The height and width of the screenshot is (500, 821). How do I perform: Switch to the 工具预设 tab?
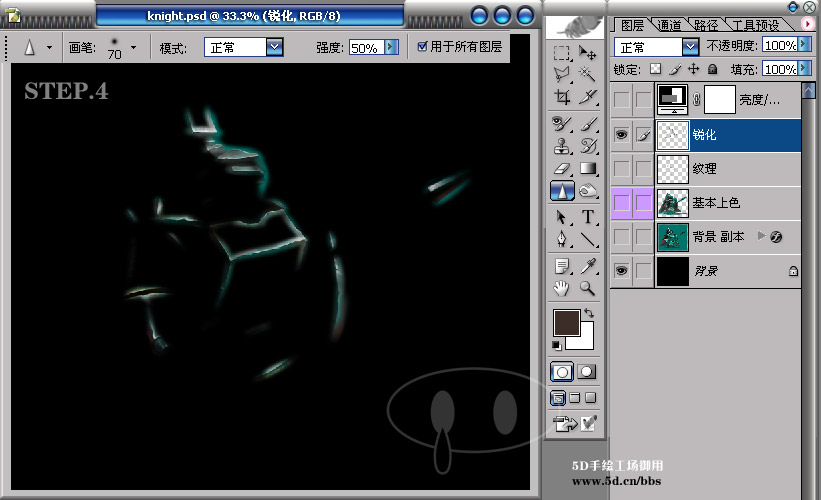(x=756, y=25)
